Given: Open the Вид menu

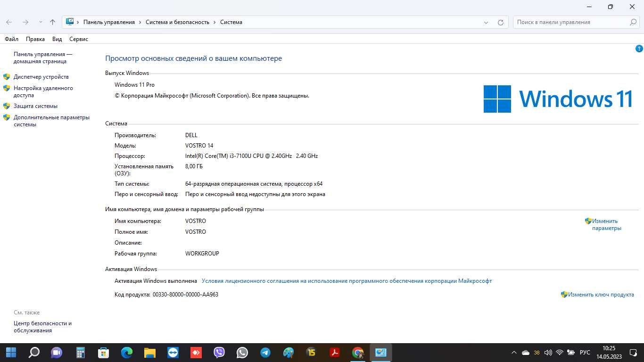Looking at the screenshot, I should pos(57,39).
